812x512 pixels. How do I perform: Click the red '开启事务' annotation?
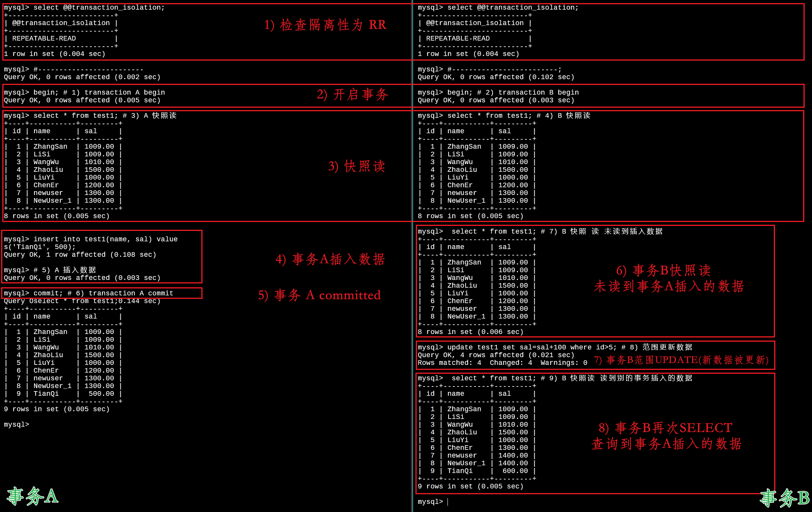click(x=352, y=95)
